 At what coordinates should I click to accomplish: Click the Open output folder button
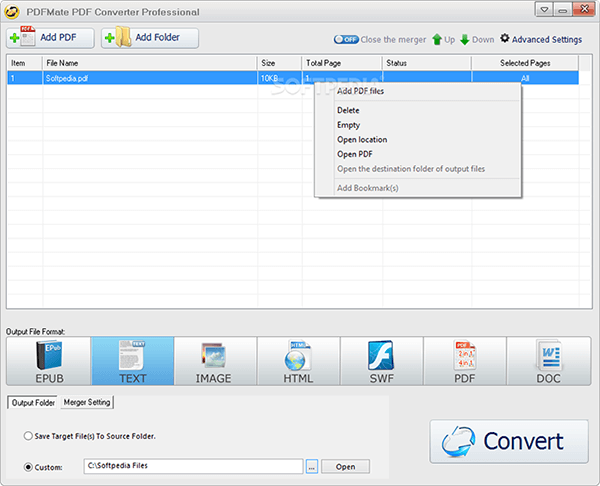346,466
